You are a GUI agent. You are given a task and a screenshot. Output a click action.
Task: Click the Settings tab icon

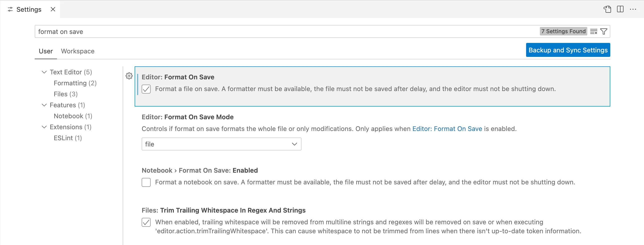(x=10, y=9)
